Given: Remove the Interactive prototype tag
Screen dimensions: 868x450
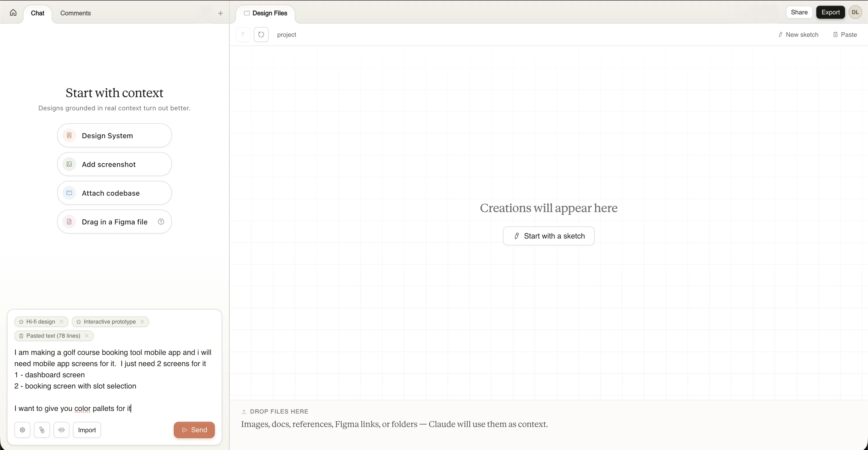Looking at the screenshot, I should pos(142,322).
